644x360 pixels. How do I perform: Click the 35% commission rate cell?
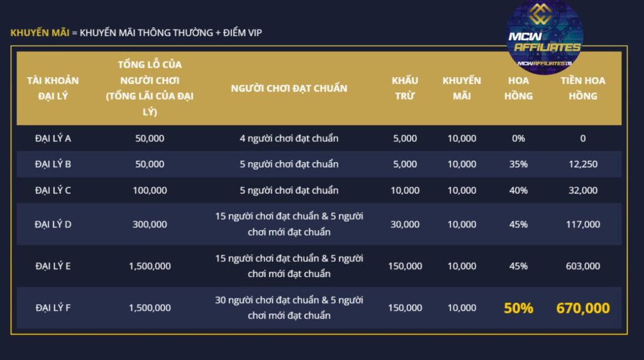518,164
